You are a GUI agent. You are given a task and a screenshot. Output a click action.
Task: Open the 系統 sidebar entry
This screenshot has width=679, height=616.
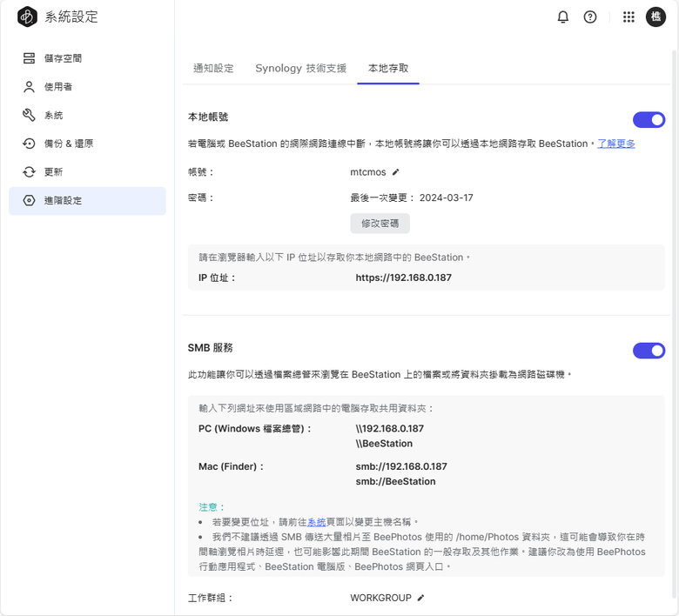(87, 115)
